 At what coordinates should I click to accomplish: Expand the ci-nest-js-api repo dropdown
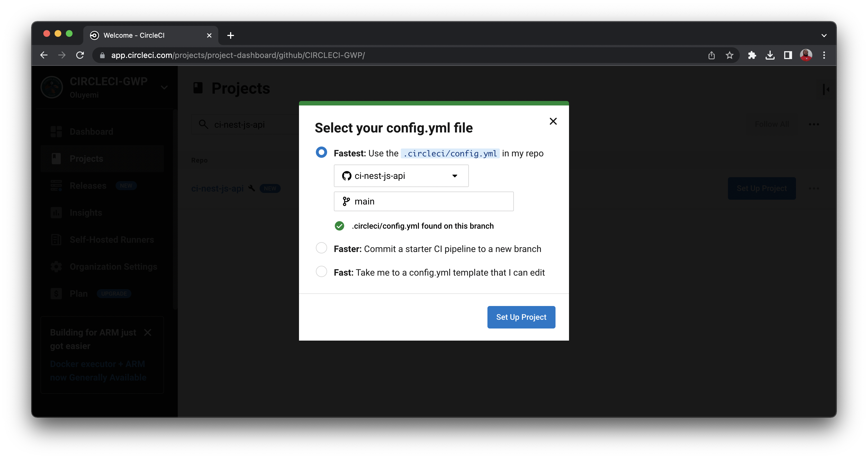pos(455,175)
